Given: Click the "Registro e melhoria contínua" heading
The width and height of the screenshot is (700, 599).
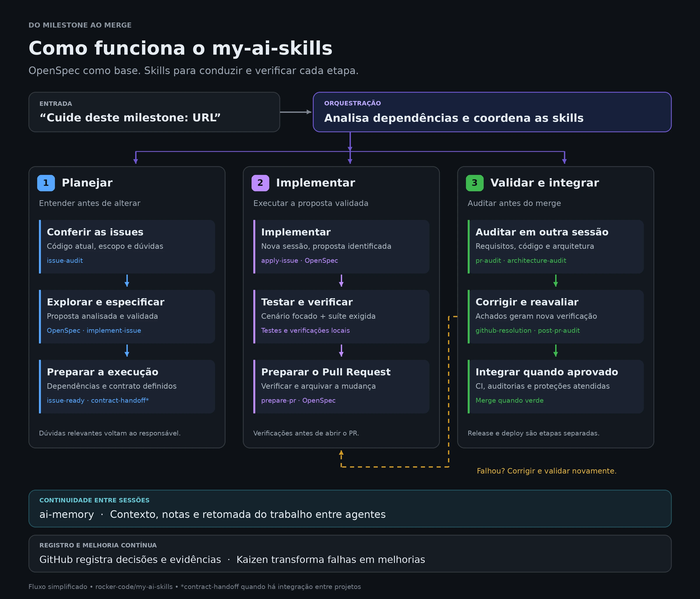Looking at the screenshot, I should (x=98, y=545).
